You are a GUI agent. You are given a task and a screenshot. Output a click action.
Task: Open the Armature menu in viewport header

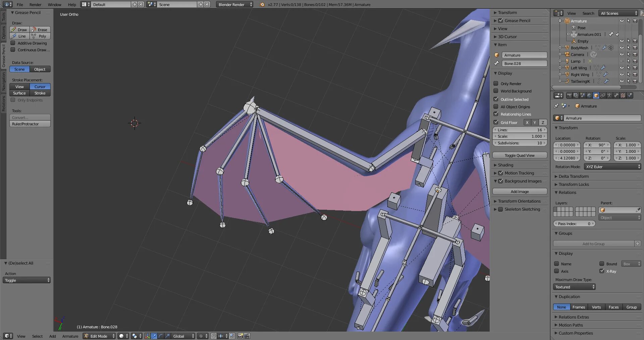pos(70,336)
